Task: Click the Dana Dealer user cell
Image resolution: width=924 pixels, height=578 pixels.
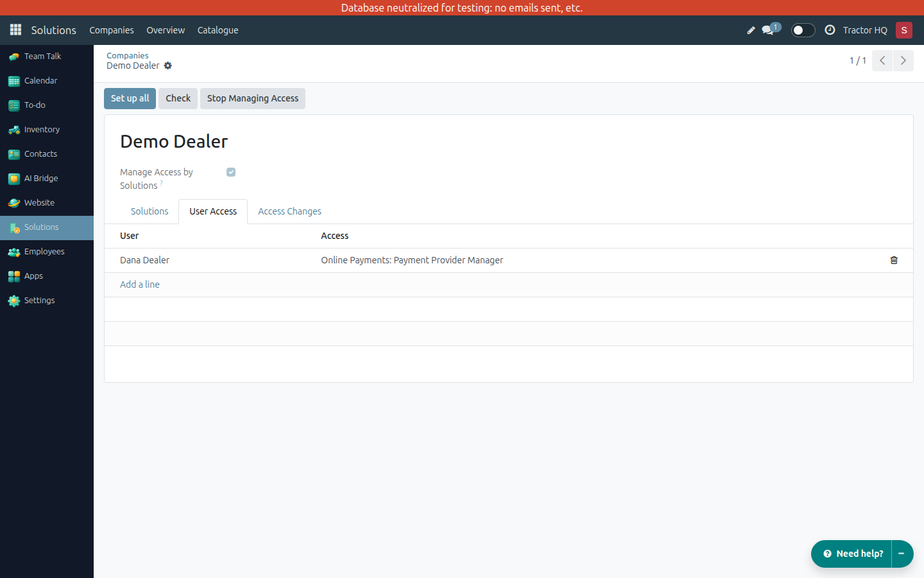Action: (212, 260)
